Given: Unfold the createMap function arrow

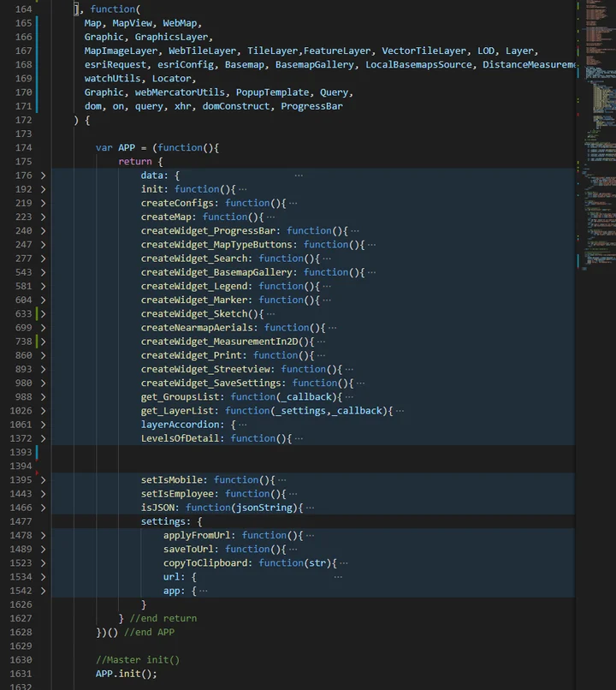Looking at the screenshot, I should point(43,217).
